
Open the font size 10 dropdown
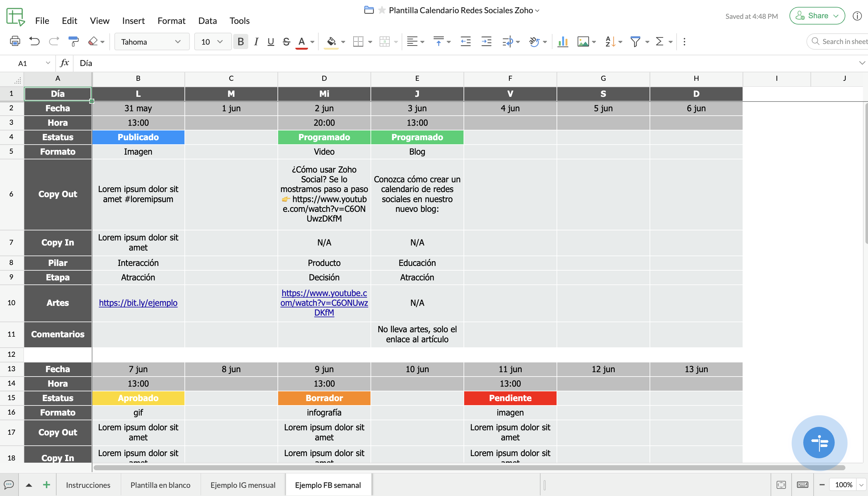pos(212,41)
